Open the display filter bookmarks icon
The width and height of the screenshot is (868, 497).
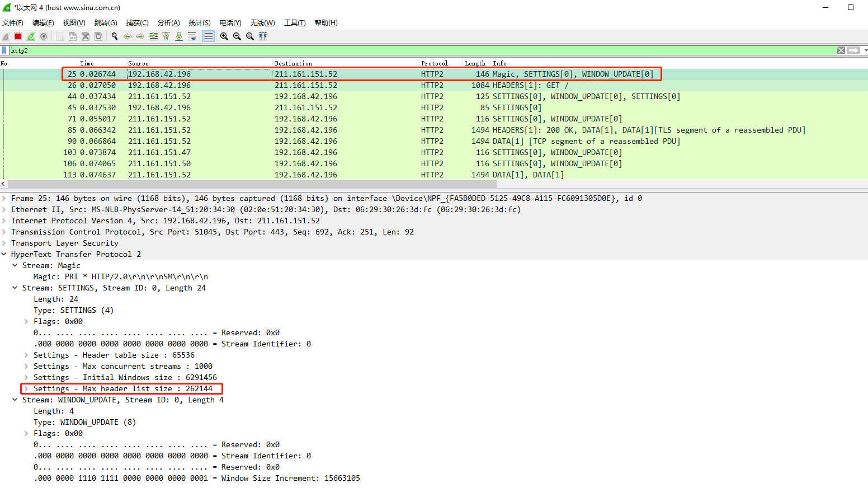(x=4, y=50)
